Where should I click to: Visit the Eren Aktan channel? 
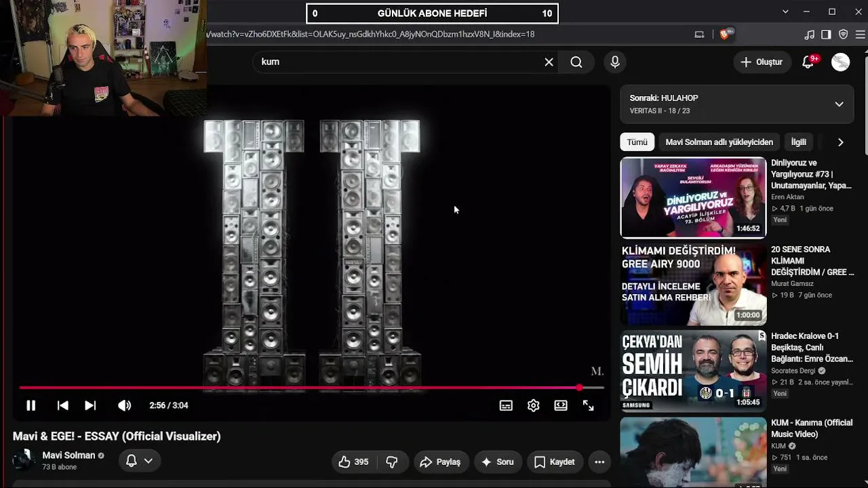tap(787, 197)
